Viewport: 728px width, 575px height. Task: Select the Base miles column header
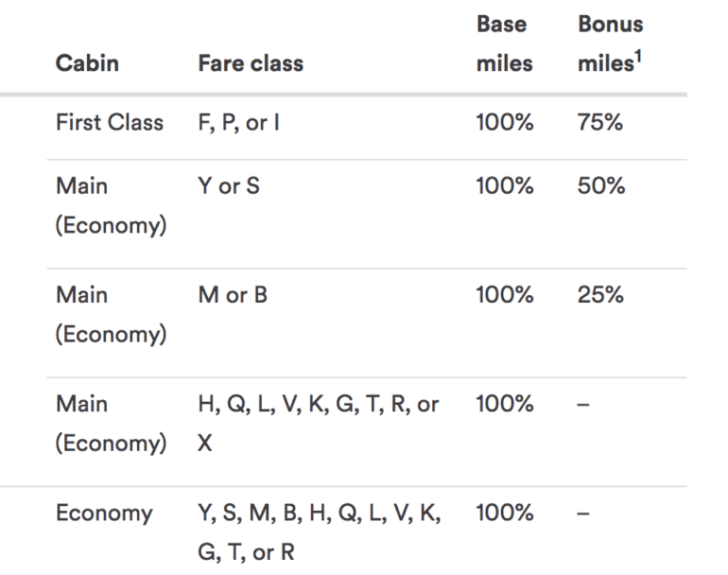pos(504,43)
